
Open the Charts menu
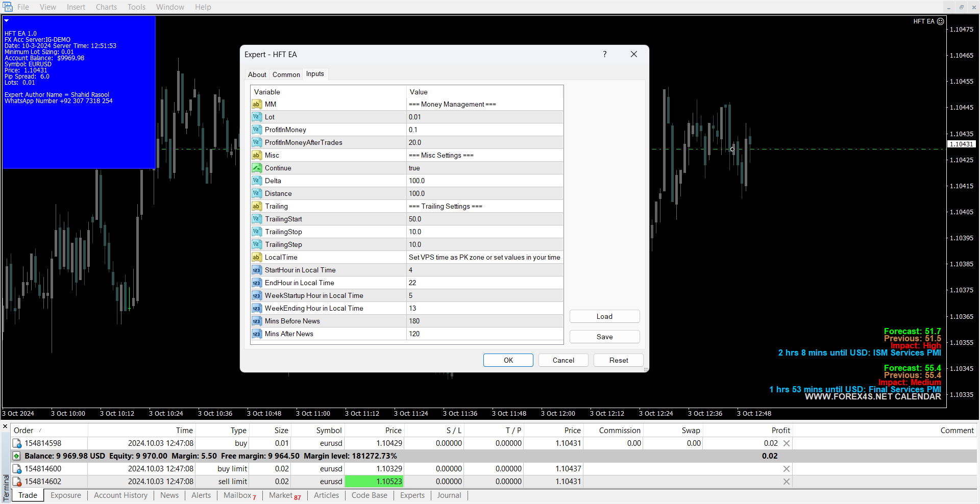(x=106, y=7)
